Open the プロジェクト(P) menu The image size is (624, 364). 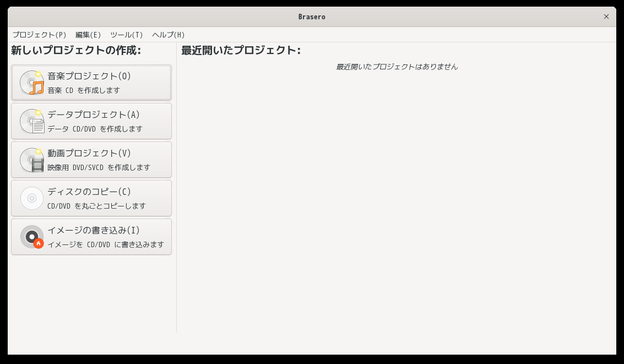tap(40, 35)
